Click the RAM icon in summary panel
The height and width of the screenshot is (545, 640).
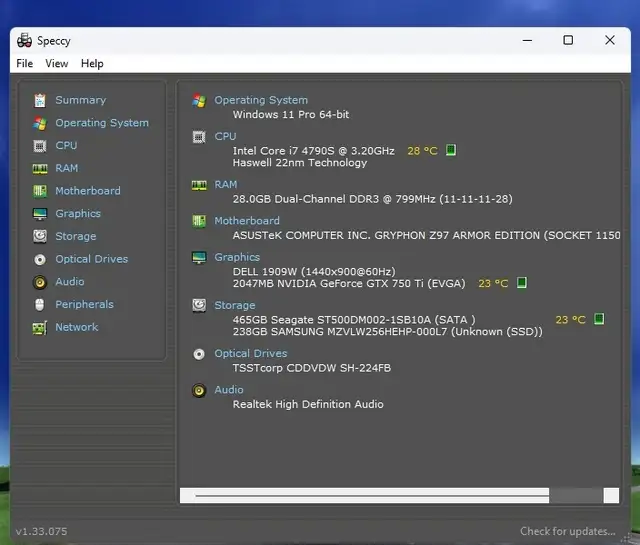[x=199, y=185]
